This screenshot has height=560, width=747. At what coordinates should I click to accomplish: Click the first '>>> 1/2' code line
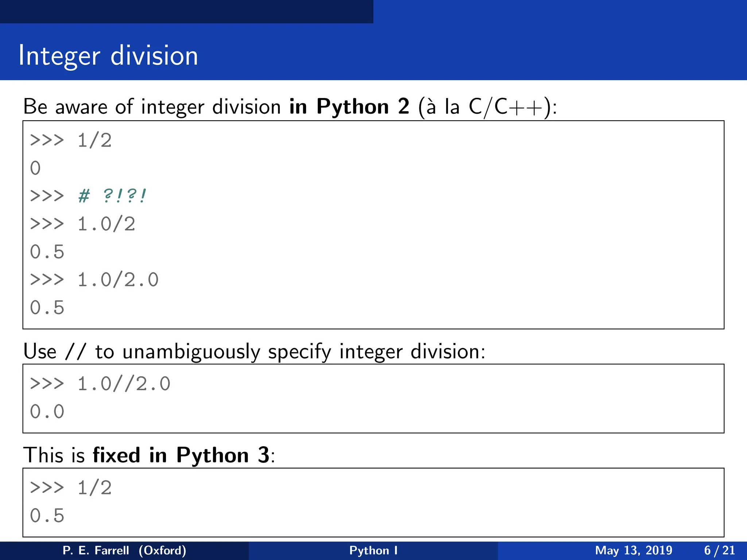pos(71,140)
